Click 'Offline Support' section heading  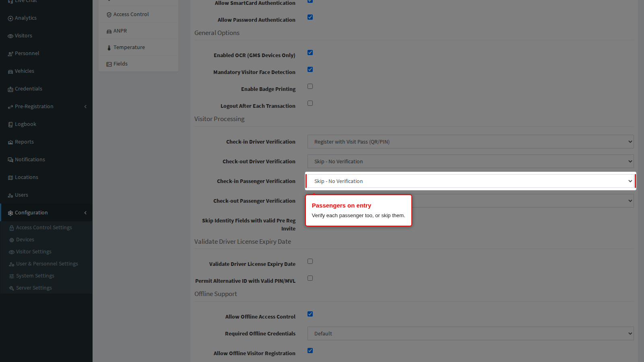[x=216, y=294]
